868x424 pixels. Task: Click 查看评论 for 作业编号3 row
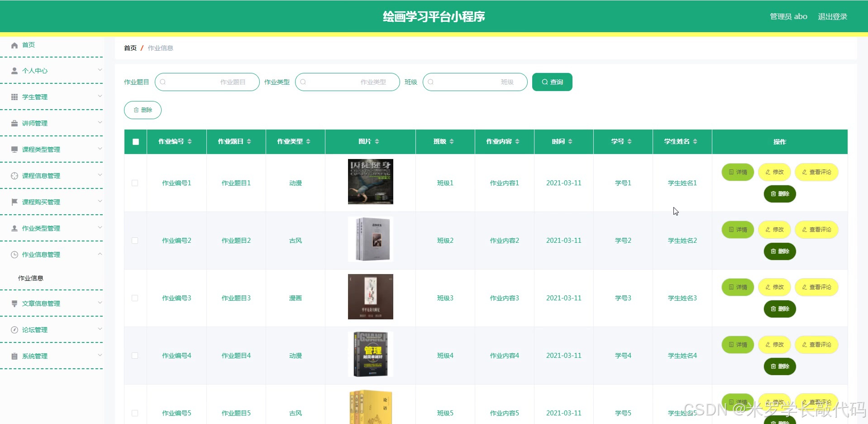[816, 287]
